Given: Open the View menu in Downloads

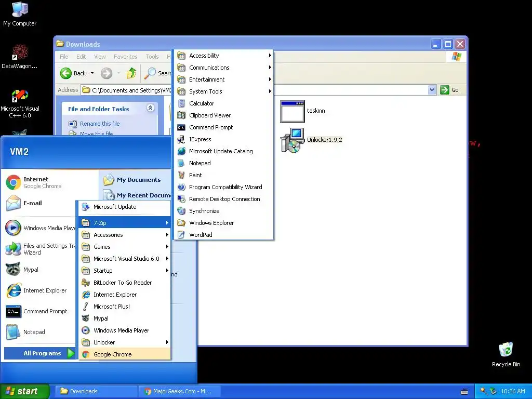Looking at the screenshot, I should click(x=100, y=57).
